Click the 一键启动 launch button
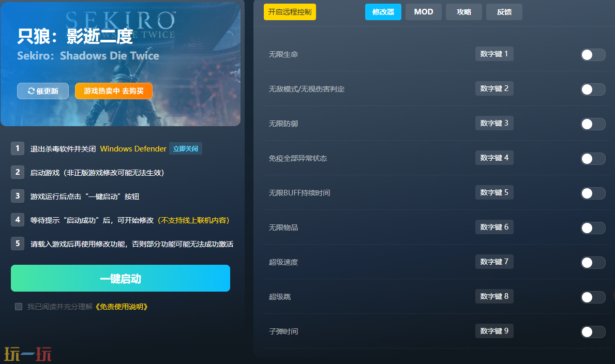 pyautogui.click(x=121, y=278)
